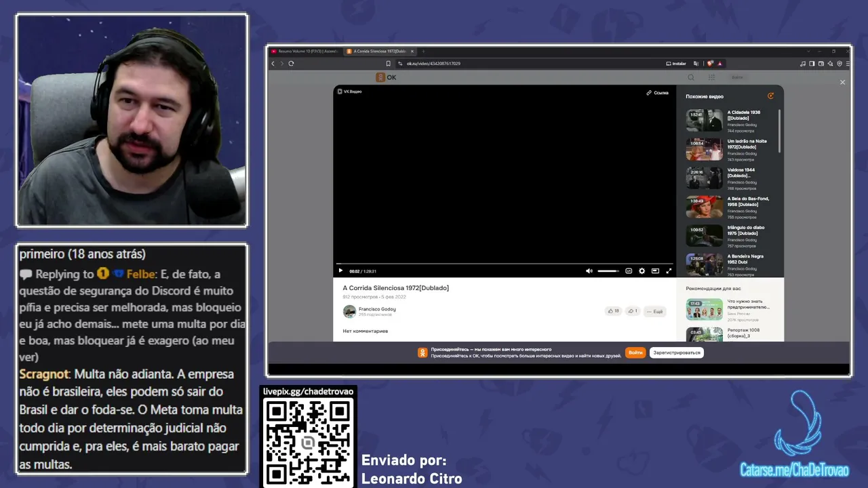Open the browser wallet icon
Screen dimensions: 868x488
[x=821, y=64]
